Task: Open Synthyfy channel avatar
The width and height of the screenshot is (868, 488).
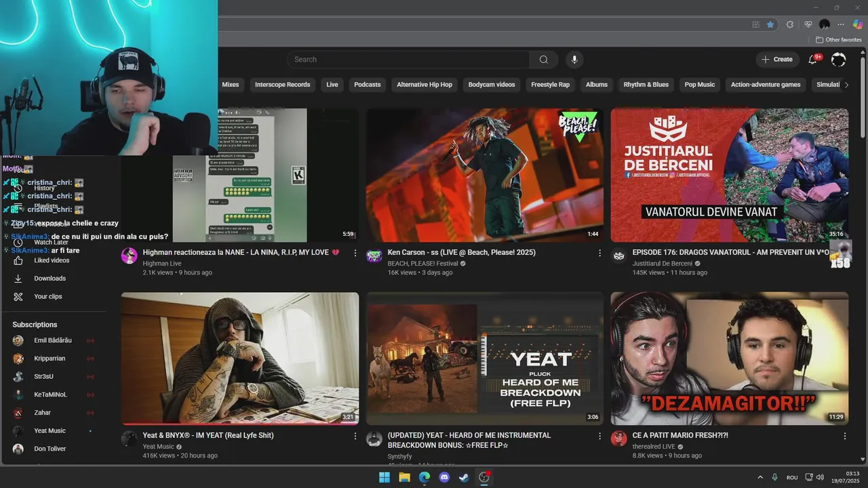Action: (374, 439)
